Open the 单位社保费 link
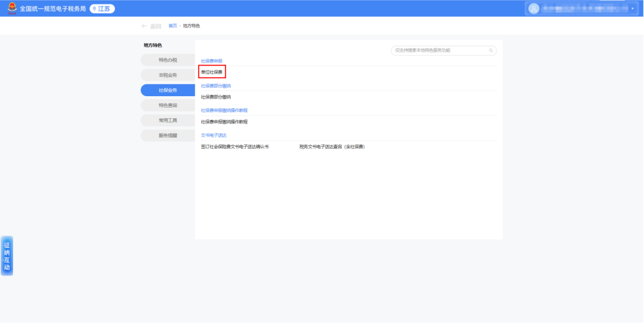Image resolution: width=644 pixels, height=323 pixels. coord(212,72)
